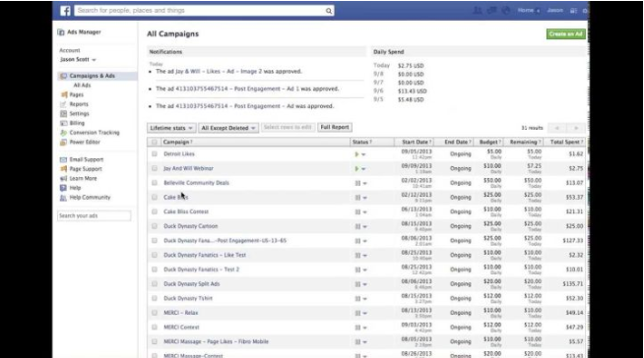644x358 pixels.
Task: Select All Ads submenu item
Action: pyautogui.click(x=82, y=86)
